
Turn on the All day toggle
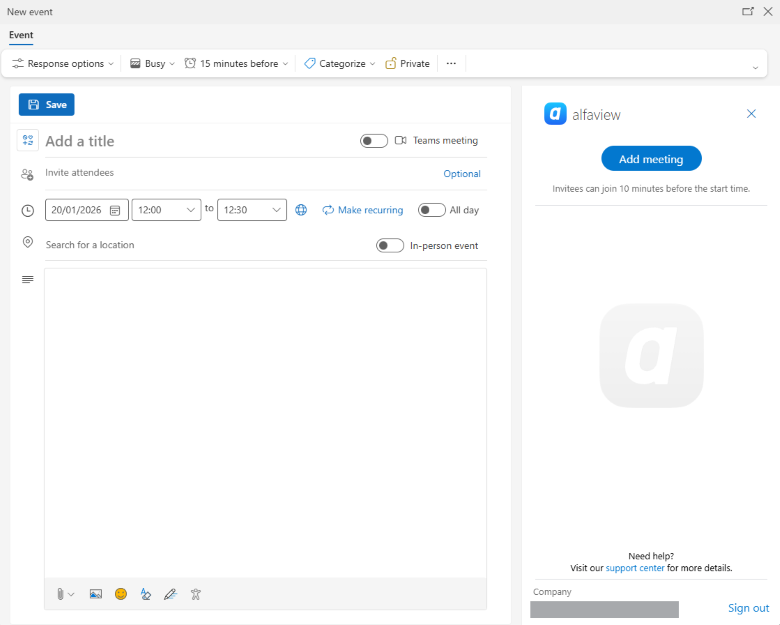point(431,210)
